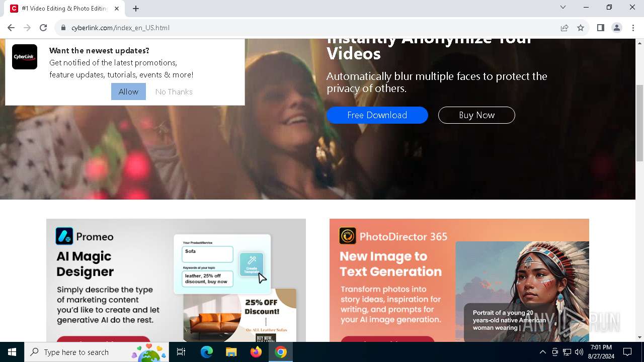Open the Chrome three-dot menu
Image resolution: width=644 pixels, height=362 pixels.
point(633,28)
